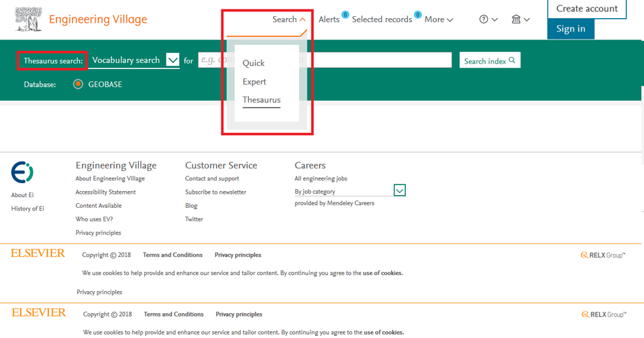This screenshot has width=644, height=338.
Task: Click the Search index button
Action: click(490, 60)
